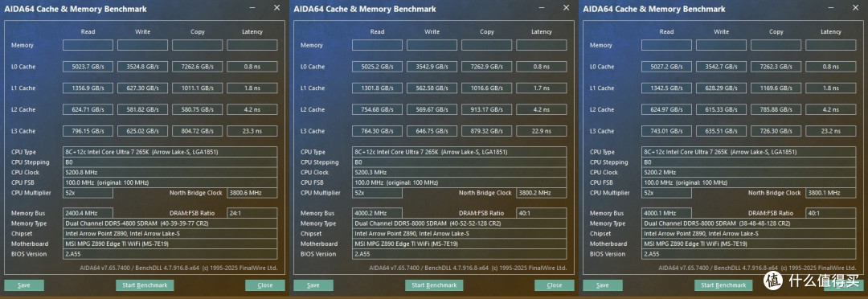Click the empty Memory Write field in the 40-52-52-128 window
The height and width of the screenshot is (299, 868).
click(432, 45)
